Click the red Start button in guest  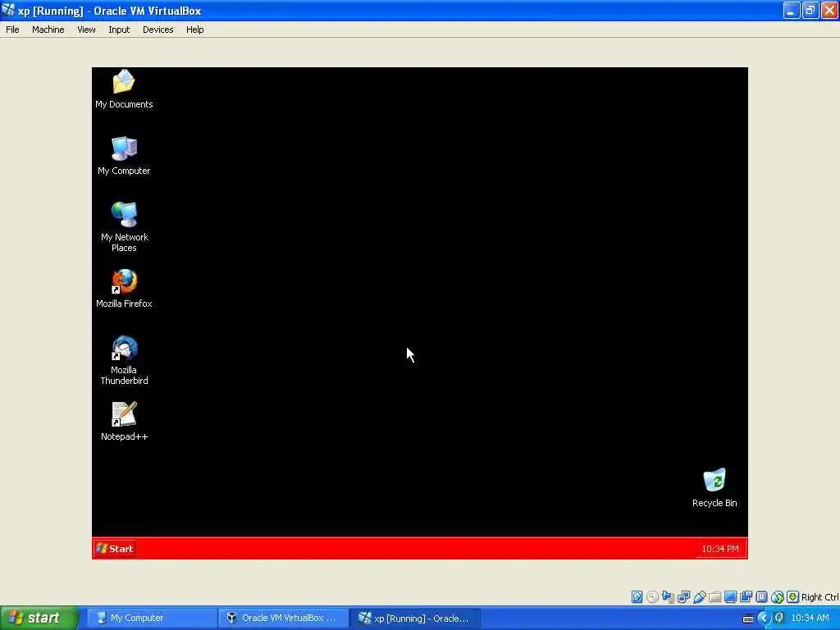click(115, 549)
